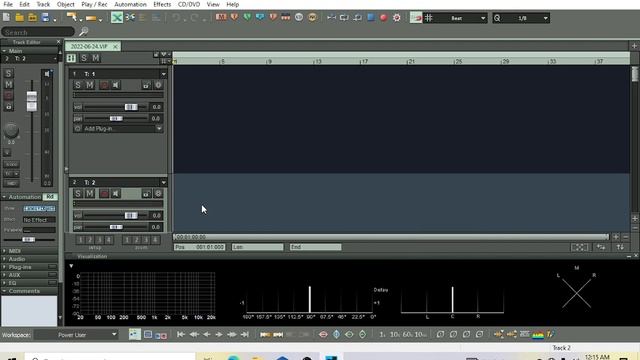Click setup button 1 below tracks
This screenshot has height=360, width=640.
pos(80,240)
